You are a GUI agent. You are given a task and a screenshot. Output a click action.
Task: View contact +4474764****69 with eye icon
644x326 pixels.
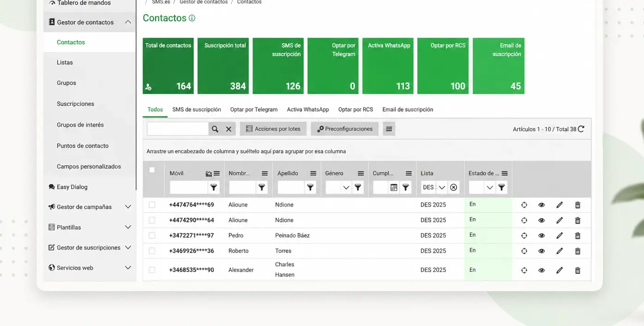tap(542, 205)
